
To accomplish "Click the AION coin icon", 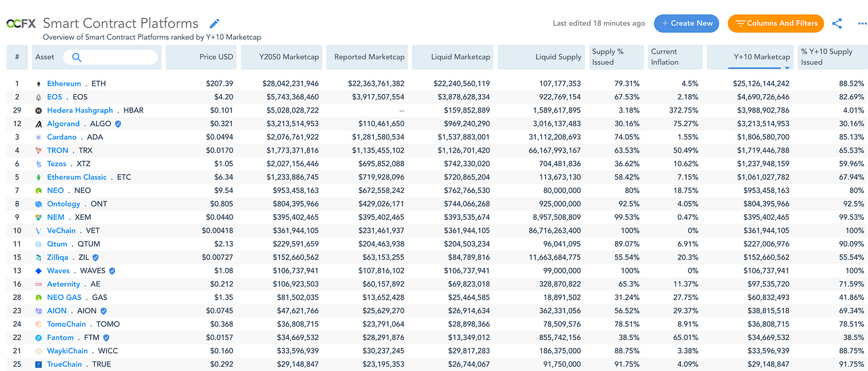I will coord(39,311).
